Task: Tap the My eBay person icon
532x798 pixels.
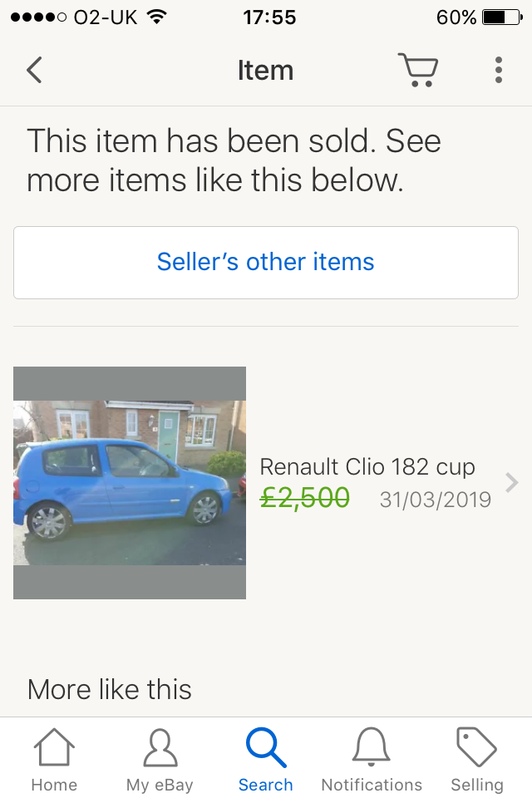Action: coord(160,747)
